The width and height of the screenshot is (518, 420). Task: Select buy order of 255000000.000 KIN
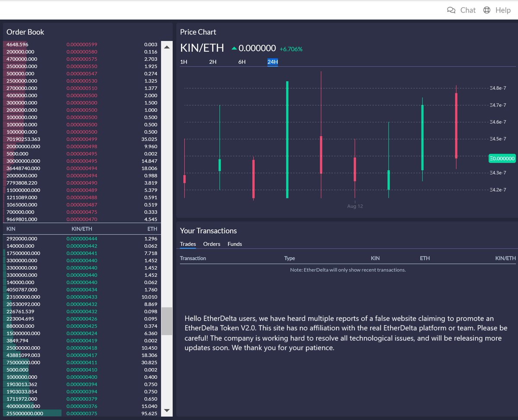(x=82, y=413)
